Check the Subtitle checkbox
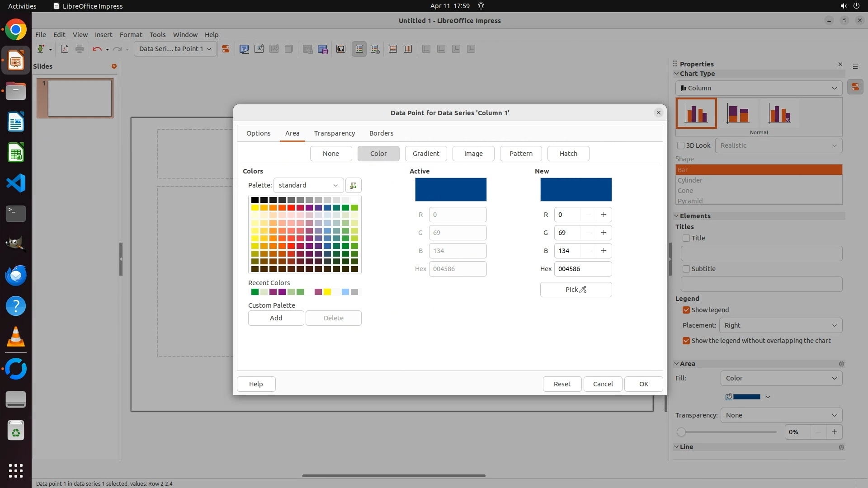The image size is (868, 488). [686, 269]
